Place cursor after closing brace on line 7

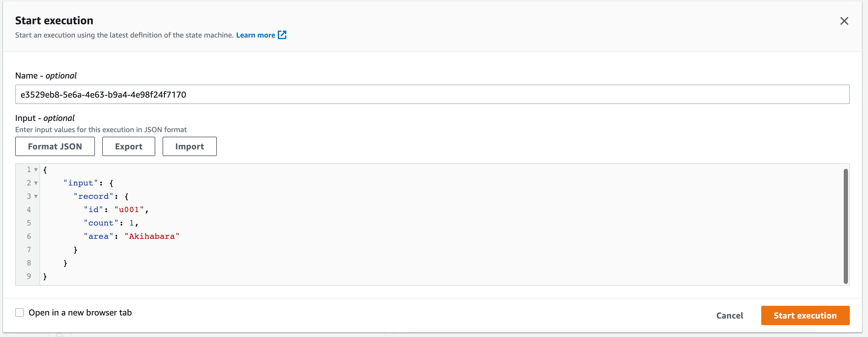[78, 250]
